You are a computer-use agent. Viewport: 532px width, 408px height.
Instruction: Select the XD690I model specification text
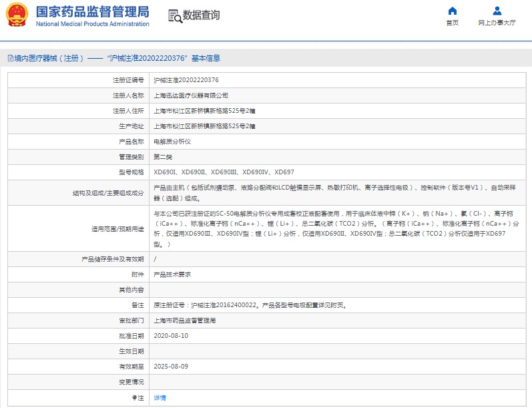click(224, 172)
